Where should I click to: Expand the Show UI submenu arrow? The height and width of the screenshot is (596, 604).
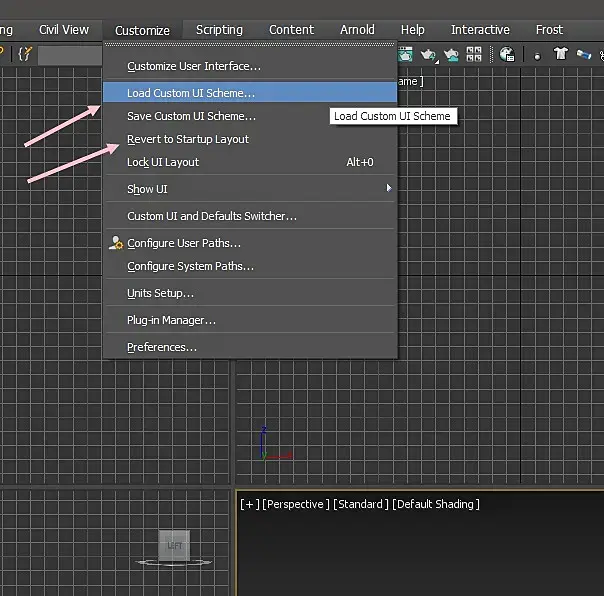tap(389, 188)
